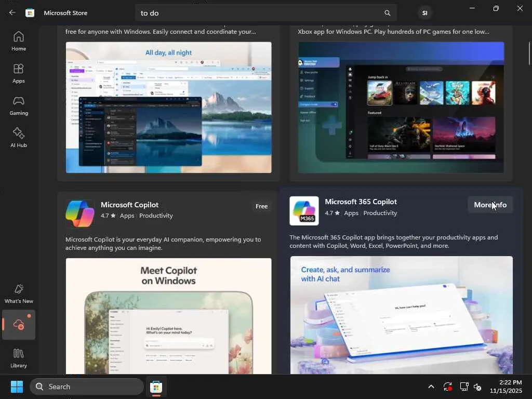Open Home in the sidebar
This screenshot has height=399, width=532.
click(x=19, y=41)
